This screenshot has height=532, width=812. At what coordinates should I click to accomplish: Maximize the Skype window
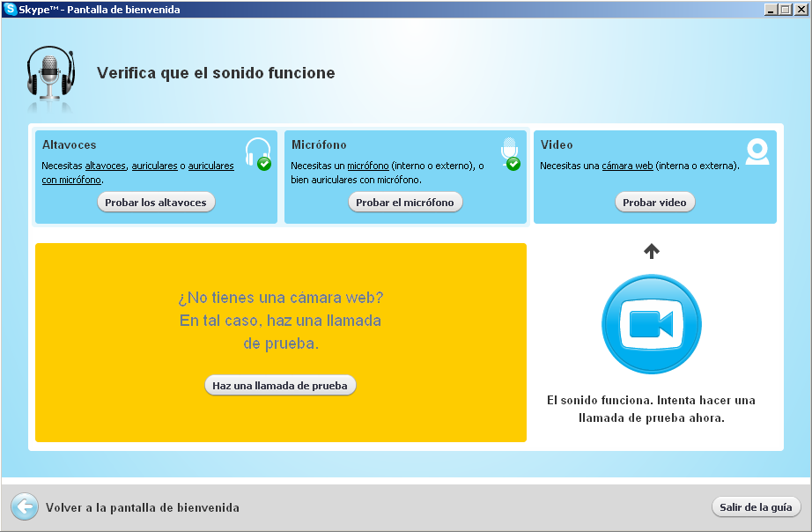click(x=786, y=10)
